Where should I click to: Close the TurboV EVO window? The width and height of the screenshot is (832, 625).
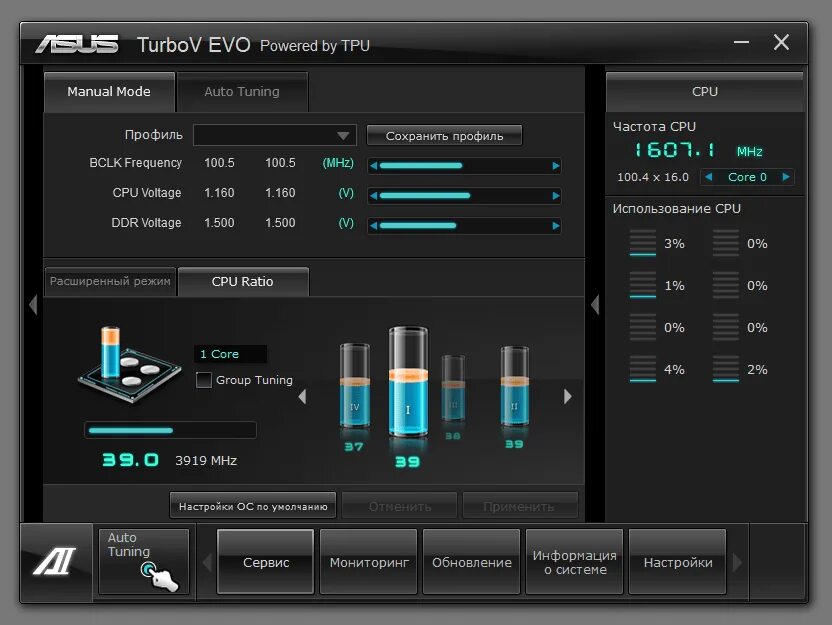pyautogui.click(x=781, y=42)
